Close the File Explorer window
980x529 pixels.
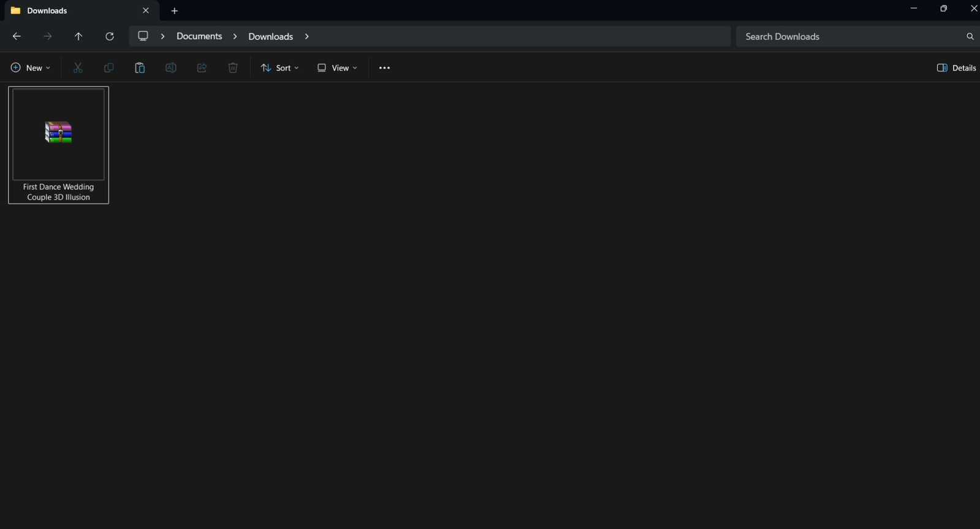[973, 9]
